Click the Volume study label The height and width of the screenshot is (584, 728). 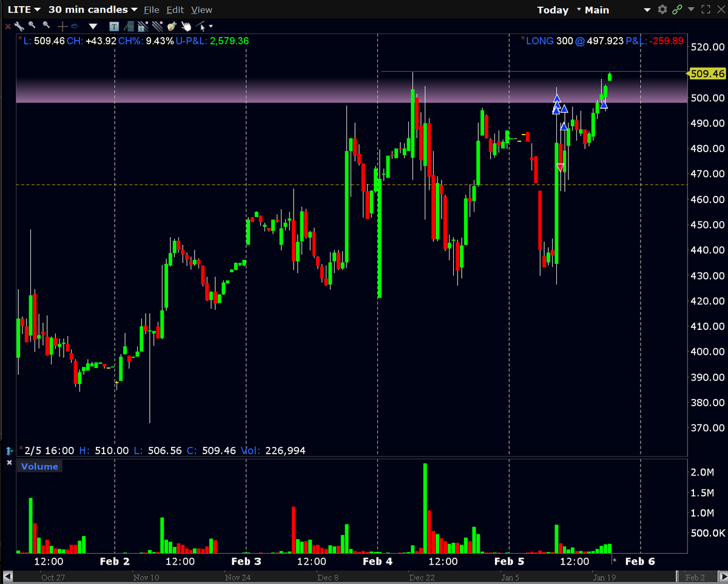tap(40, 466)
